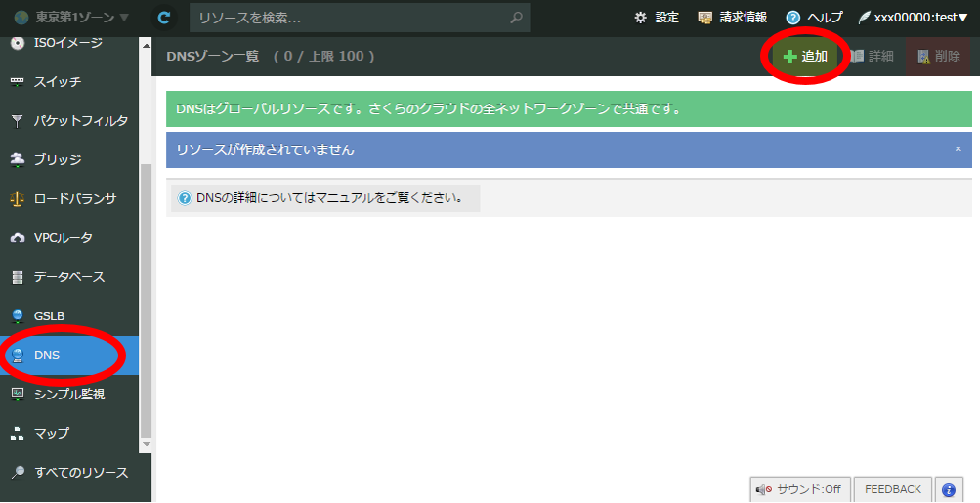Click the green 追加 add button

point(805,57)
